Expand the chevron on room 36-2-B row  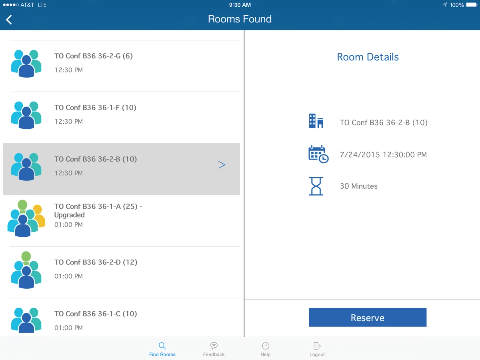(222, 164)
